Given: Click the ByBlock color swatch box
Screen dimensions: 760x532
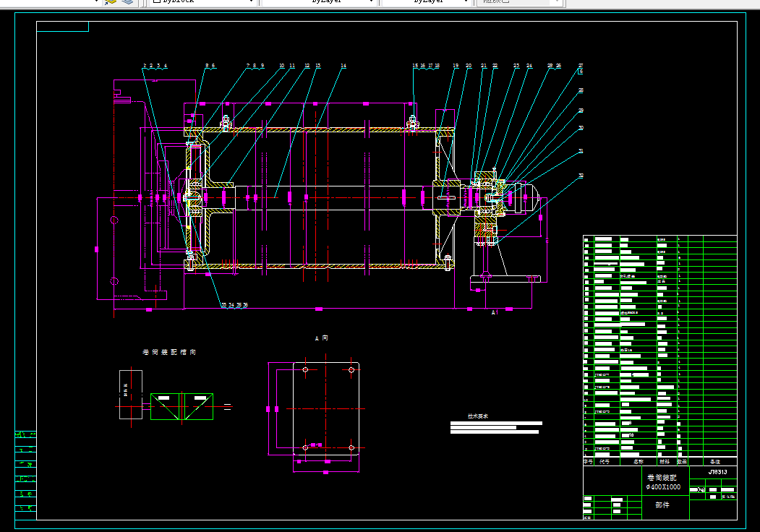Looking at the screenshot, I should (157, 1).
